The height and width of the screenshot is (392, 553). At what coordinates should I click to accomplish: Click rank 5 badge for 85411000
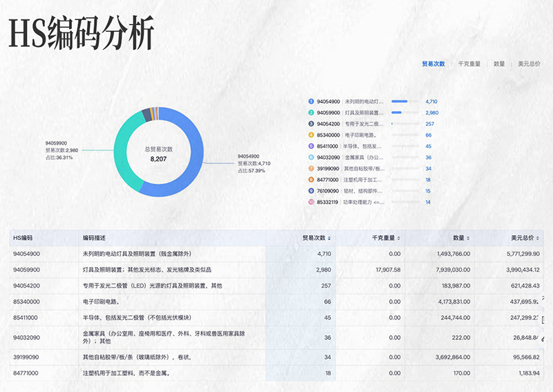311,146
